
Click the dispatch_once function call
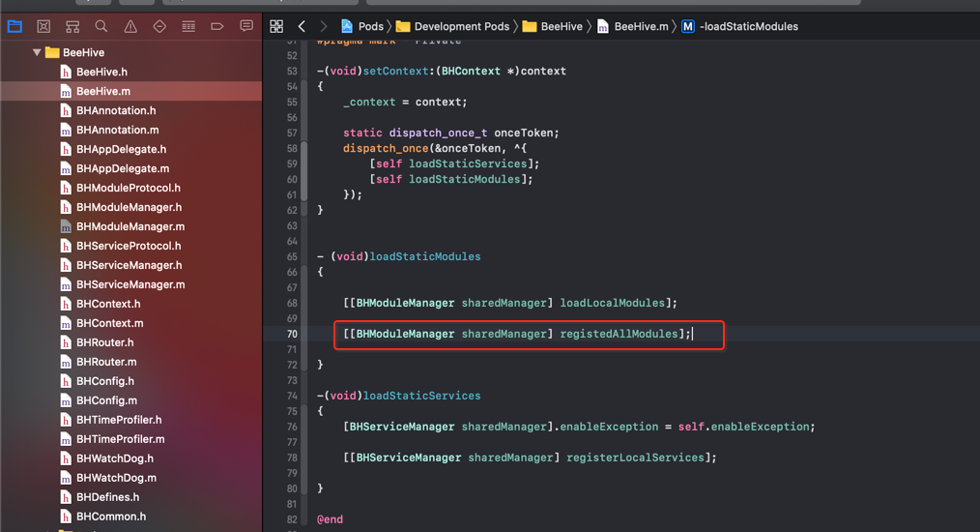[386, 148]
